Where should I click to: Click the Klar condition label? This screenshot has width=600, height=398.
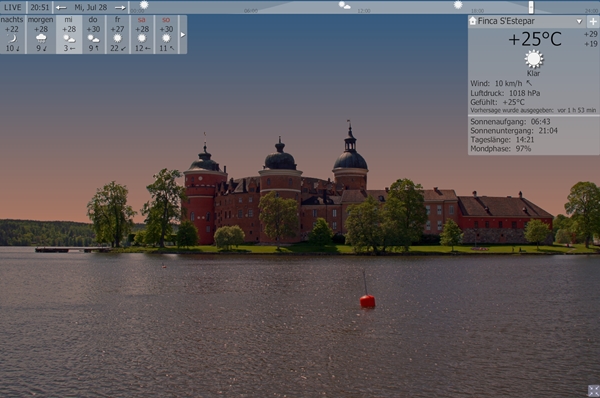[x=533, y=73]
